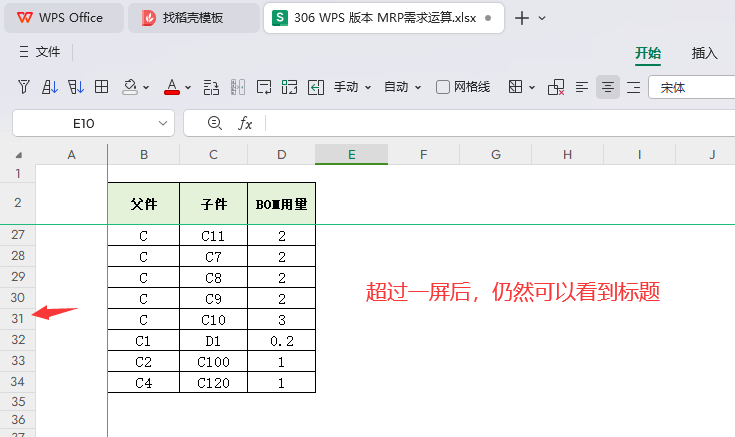
Task: Click the clear format icon with red x
Action: 556,87
